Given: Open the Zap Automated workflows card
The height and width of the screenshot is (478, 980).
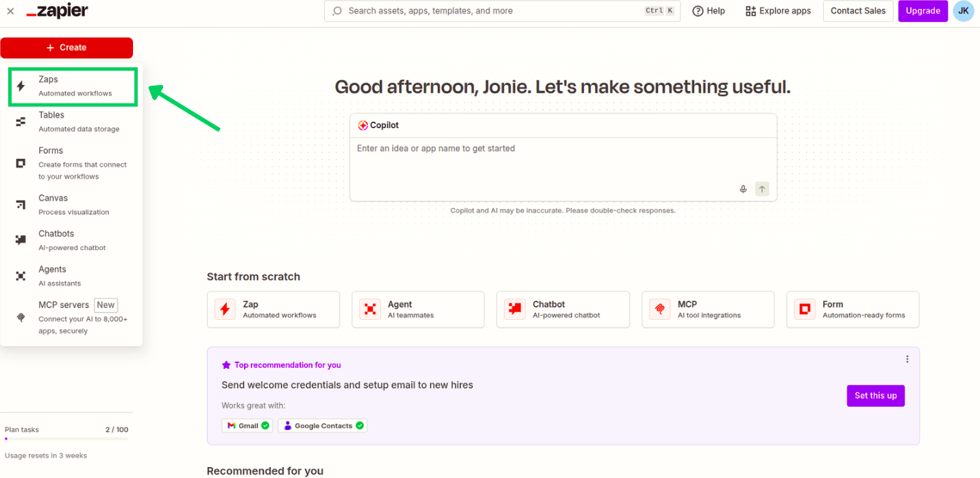Looking at the screenshot, I should [x=273, y=310].
